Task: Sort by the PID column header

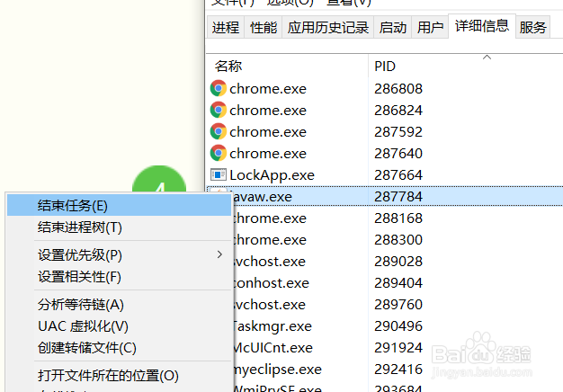Action: (465, 66)
